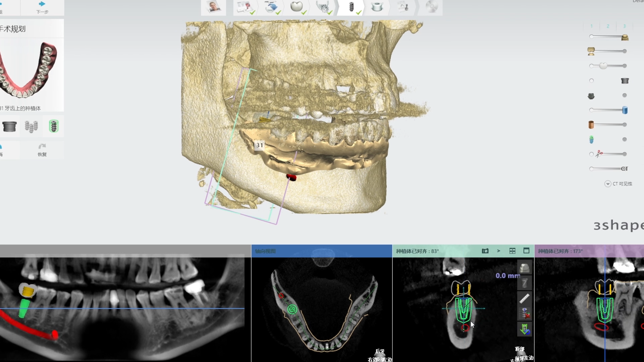The width and height of the screenshot is (644, 362).
Task: Go to the patient photo step
Action: (x=213, y=7)
